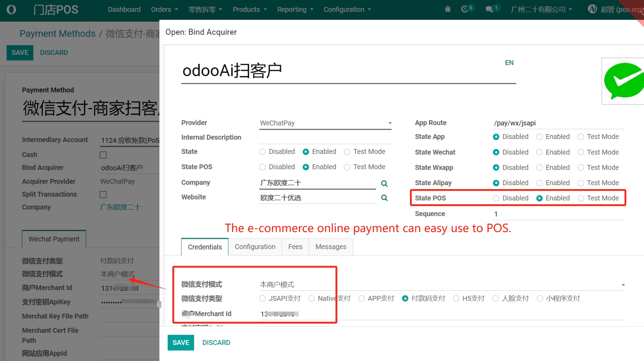Image resolution: width=644 pixels, height=361 pixels.
Task: Click the EN translation button
Action: (509, 62)
